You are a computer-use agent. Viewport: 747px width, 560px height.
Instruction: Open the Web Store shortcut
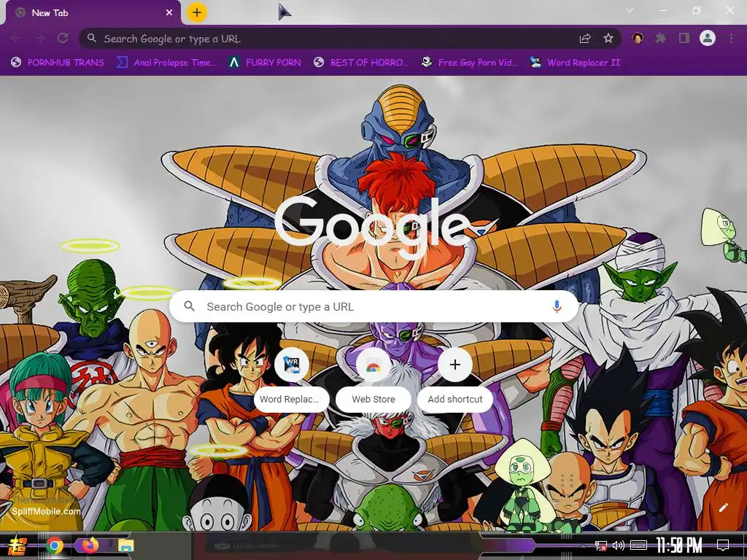click(373, 380)
